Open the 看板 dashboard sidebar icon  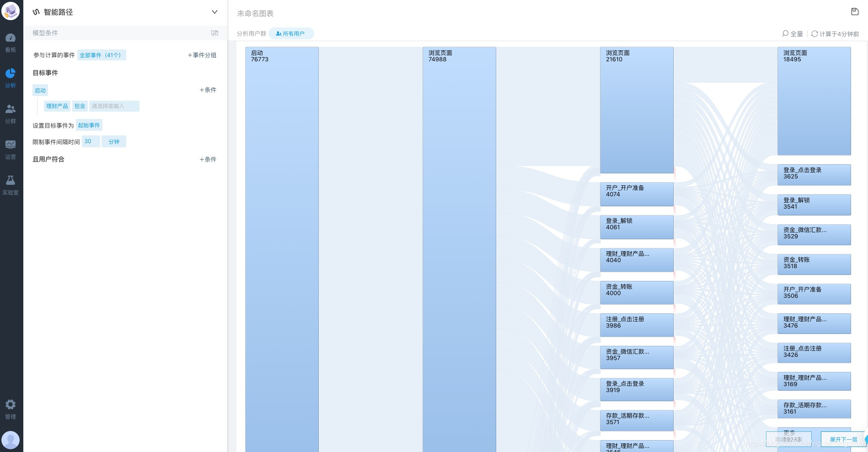click(11, 43)
